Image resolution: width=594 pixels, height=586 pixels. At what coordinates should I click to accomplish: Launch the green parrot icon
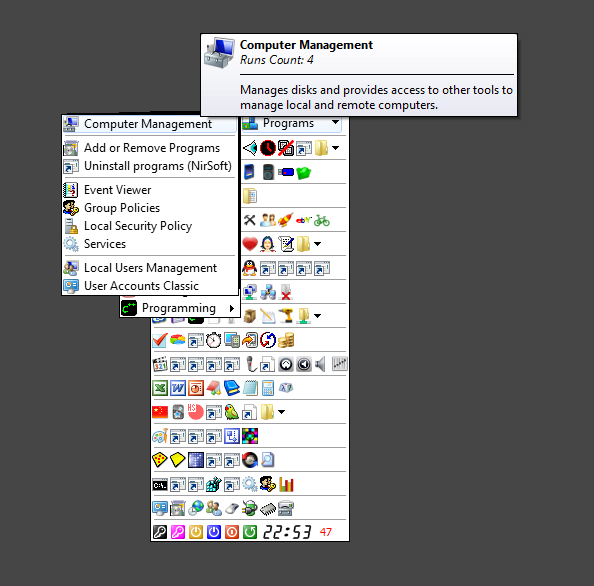[x=232, y=412]
